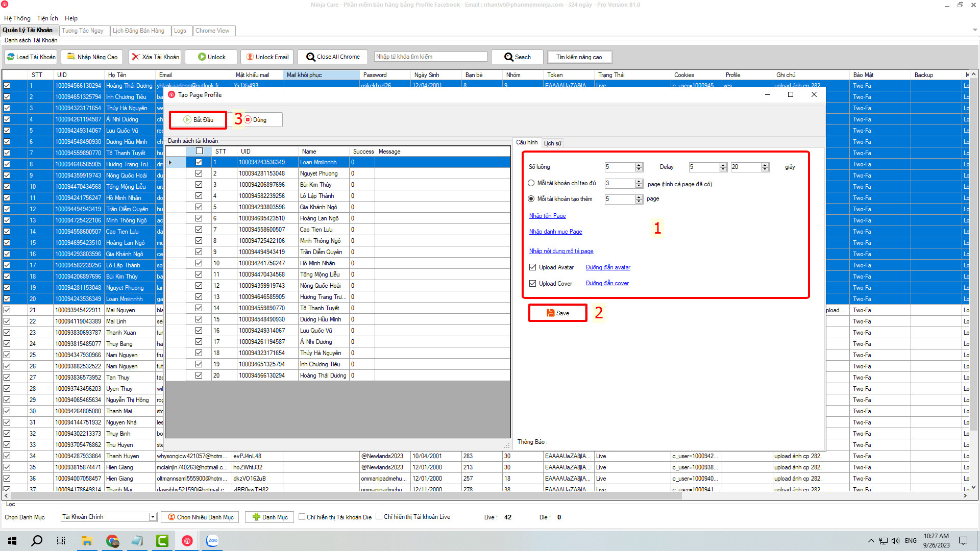Click the Save button in config panel
This screenshot has height=551, width=980.
pos(559,312)
